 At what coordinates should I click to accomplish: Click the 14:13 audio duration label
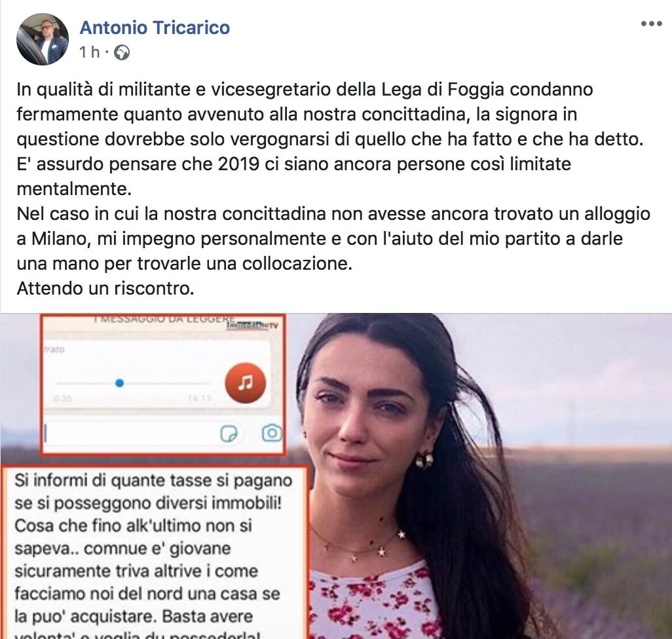(x=199, y=398)
